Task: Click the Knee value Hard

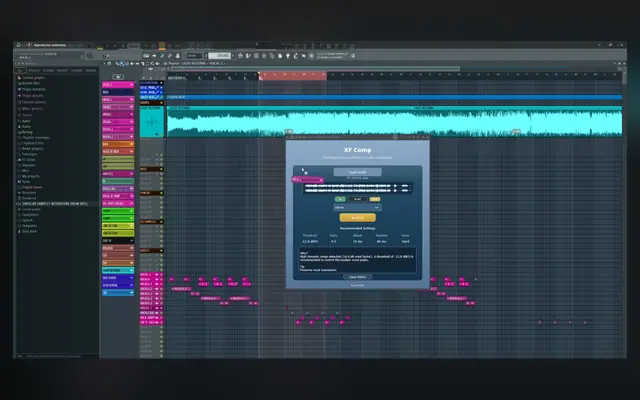Action: click(x=406, y=242)
